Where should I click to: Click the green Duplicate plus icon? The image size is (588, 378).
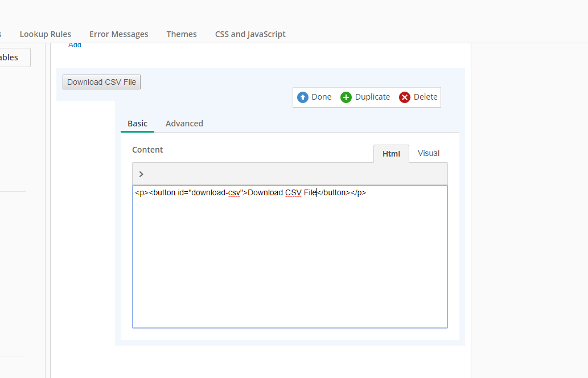(346, 97)
